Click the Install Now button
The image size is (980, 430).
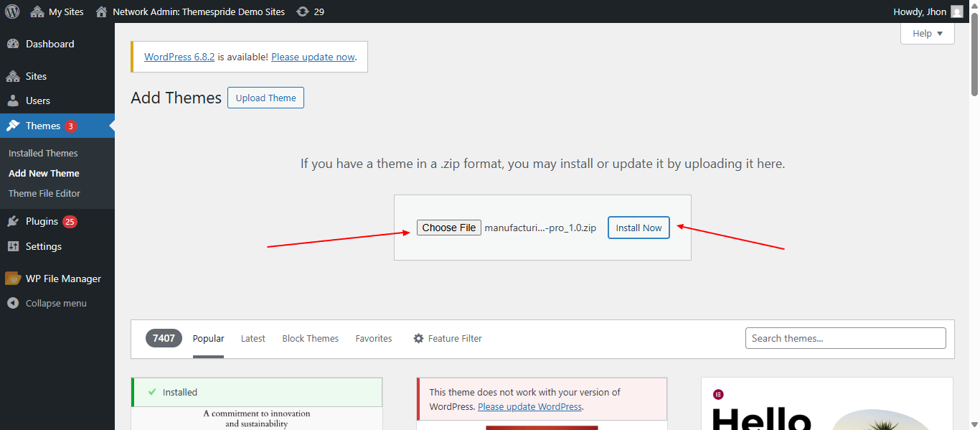pos(639,228)
